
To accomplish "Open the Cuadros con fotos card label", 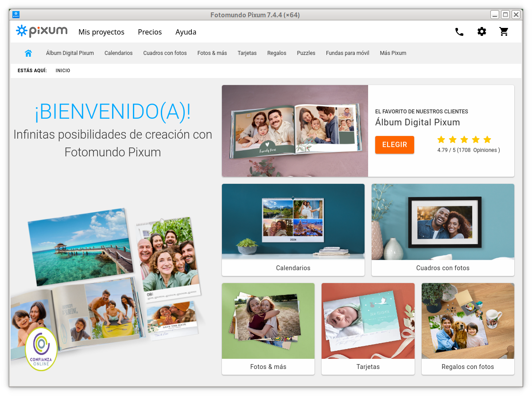I will point(443,268).
